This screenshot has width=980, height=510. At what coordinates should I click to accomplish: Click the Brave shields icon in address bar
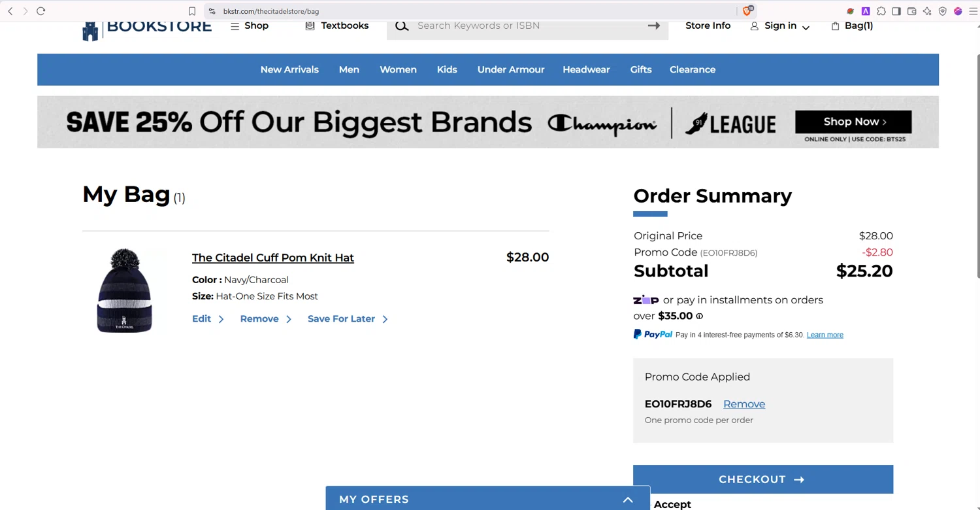tap(748, 11)
